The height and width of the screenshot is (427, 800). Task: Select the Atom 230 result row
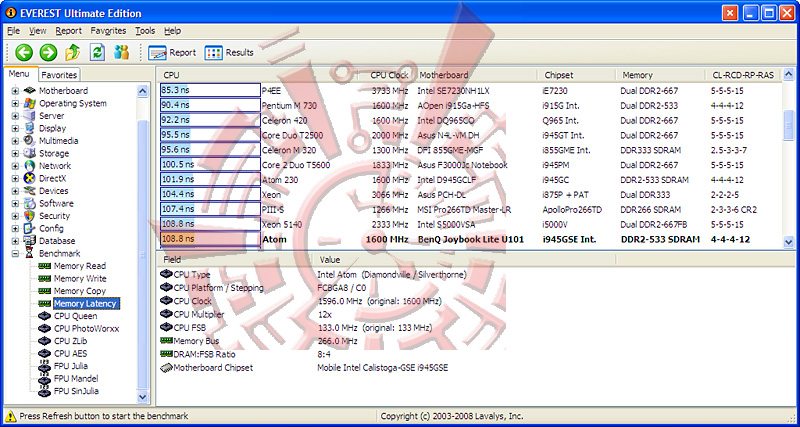469,180
